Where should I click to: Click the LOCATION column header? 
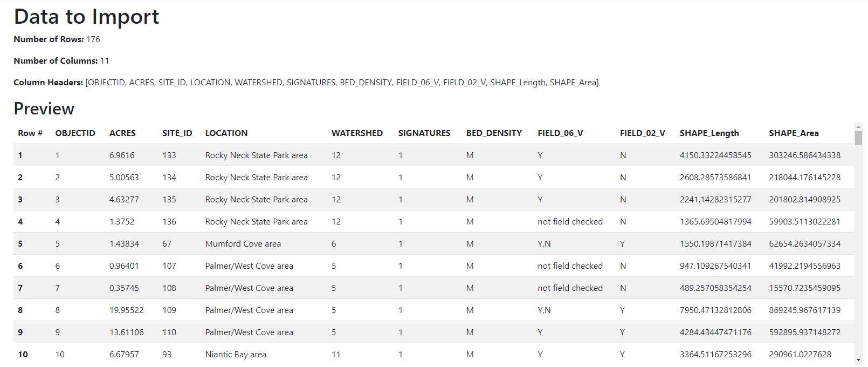click(226, 133)
